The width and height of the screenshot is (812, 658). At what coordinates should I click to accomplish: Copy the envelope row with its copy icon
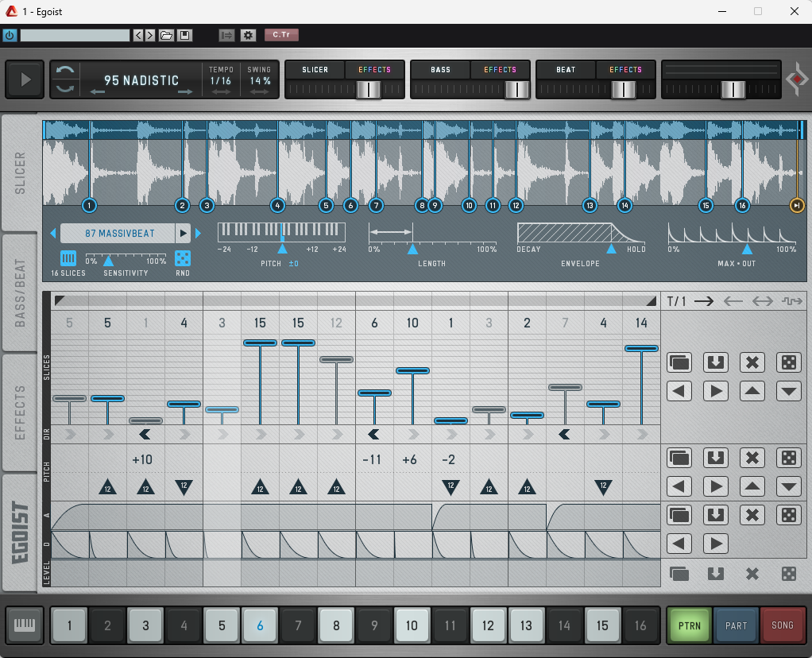679,515
